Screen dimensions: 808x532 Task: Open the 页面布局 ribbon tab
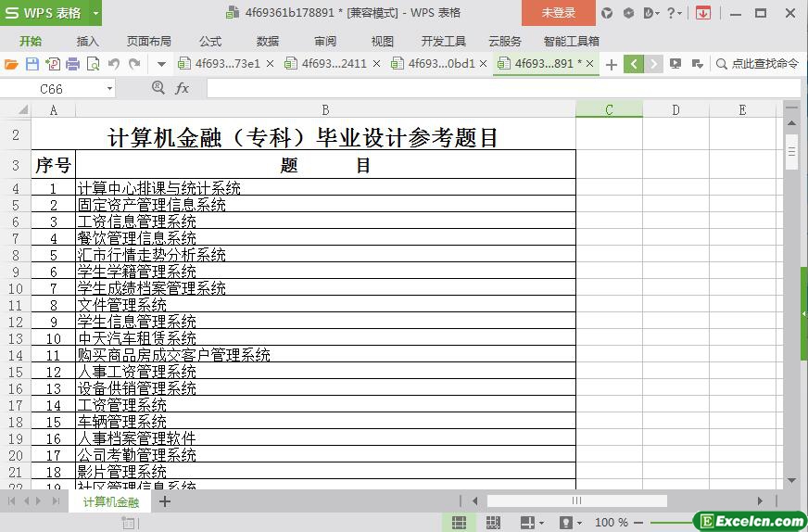(x=149, y=41)
